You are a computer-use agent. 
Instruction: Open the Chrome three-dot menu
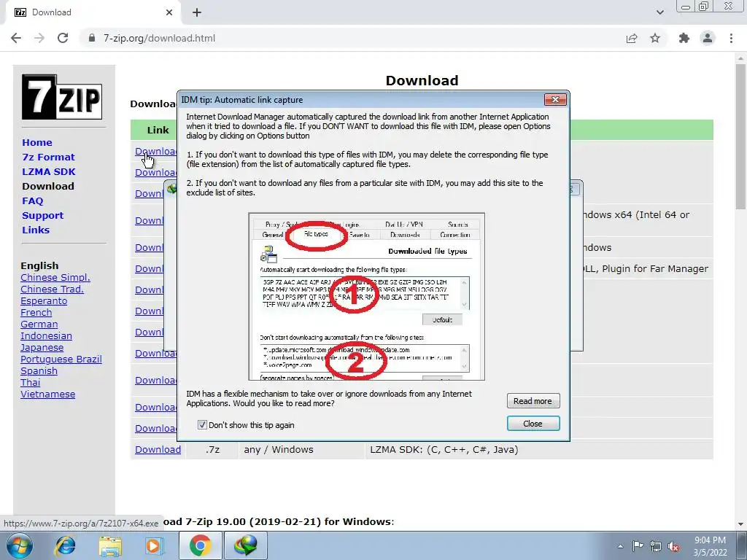tap(731, 38)
